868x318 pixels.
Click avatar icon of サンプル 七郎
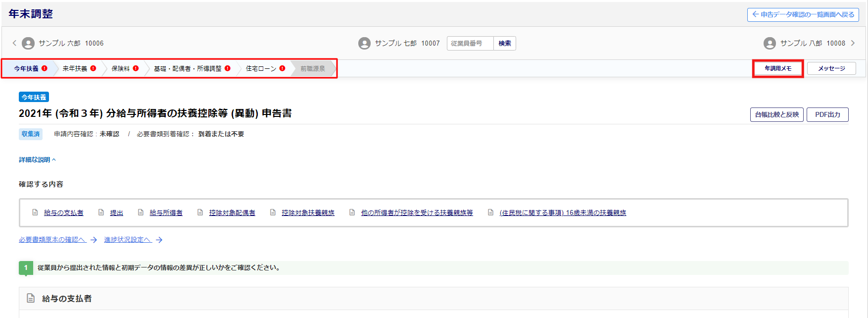[x=364, y=44]
